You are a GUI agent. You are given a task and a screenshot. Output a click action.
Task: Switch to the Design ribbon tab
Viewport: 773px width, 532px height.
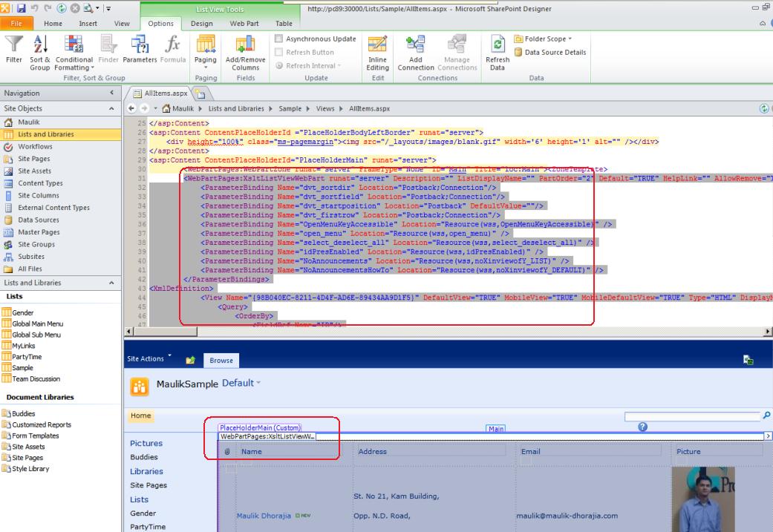202,23
